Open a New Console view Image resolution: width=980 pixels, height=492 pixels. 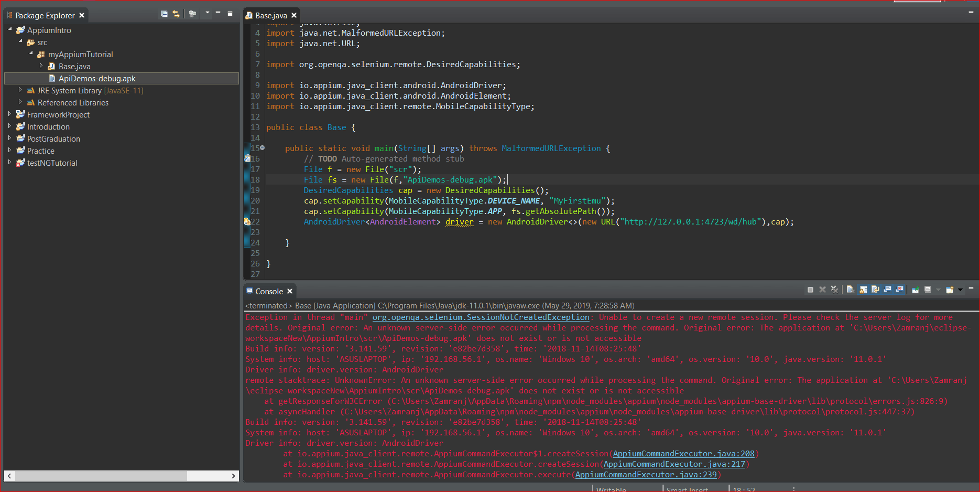click(x=949, y=289)
